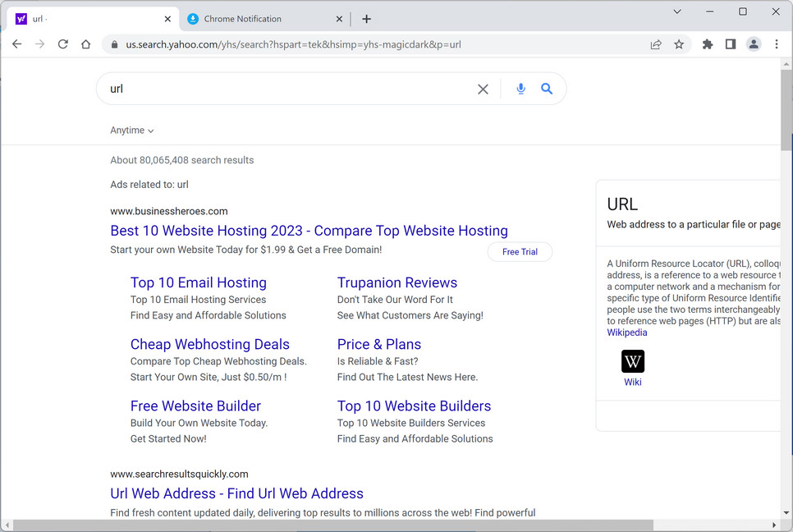Open Url Web Address result link
793x532 pixels.
tap(236, 493)
